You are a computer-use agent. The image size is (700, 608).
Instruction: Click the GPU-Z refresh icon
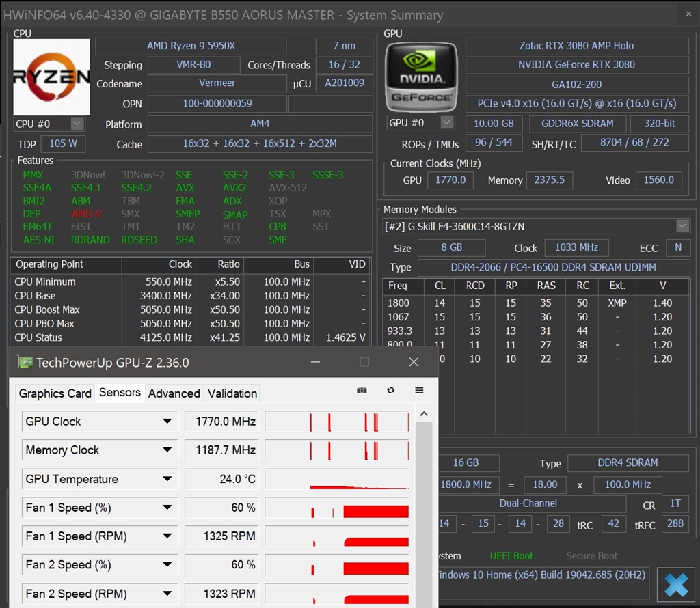coord(390,390)
